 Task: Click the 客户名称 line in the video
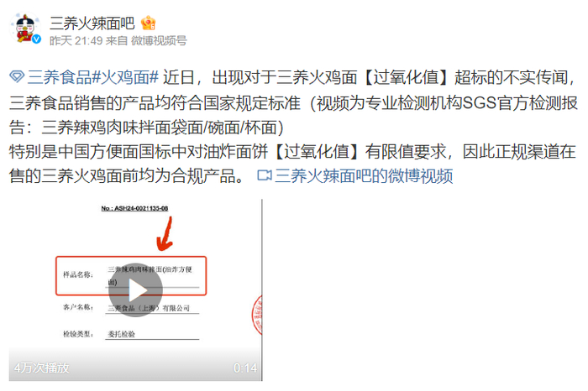click(131, 308)
